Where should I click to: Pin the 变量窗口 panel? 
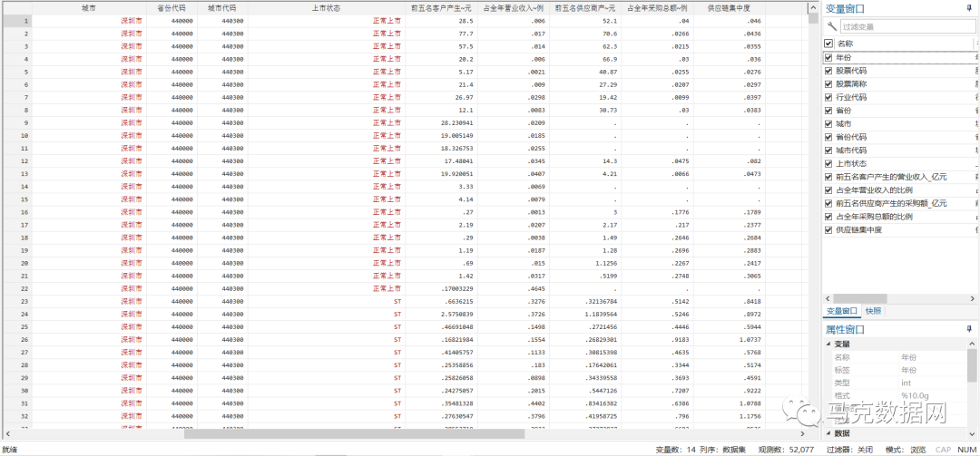click(x=970, y=9)
